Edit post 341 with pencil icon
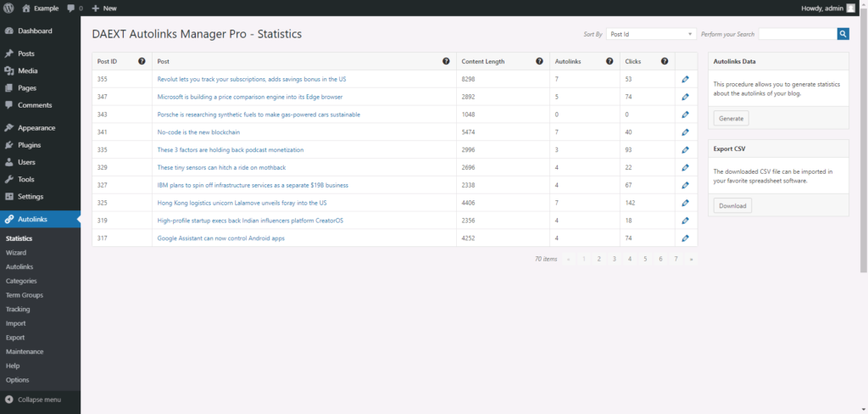 point(685,132)
